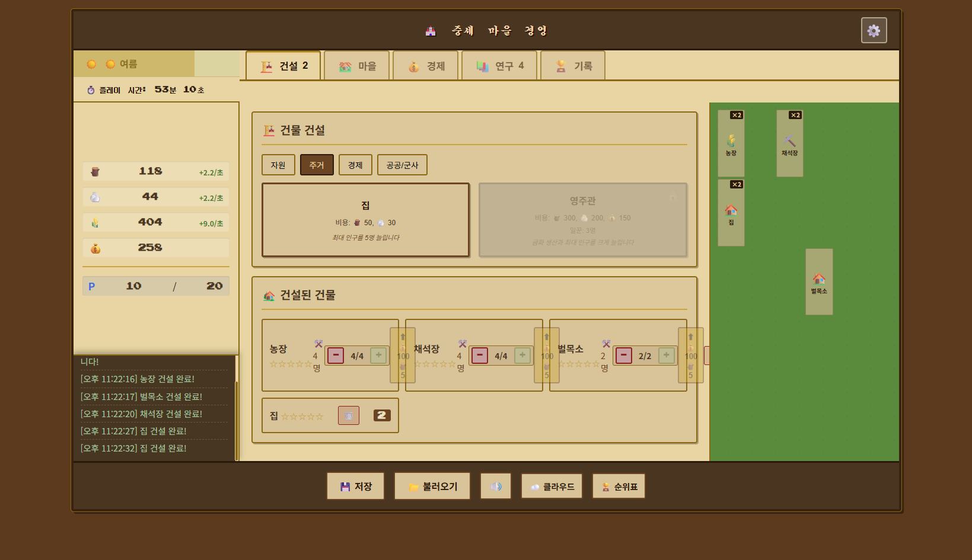Decrease workers at 농장 with minus

point(336,356)
